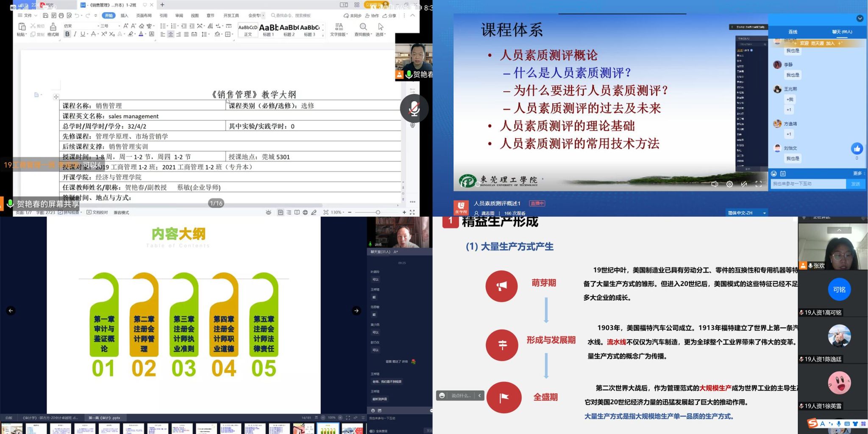Open the 简体中文-ZH subtitle language dropdown

(x=747, y=213)
